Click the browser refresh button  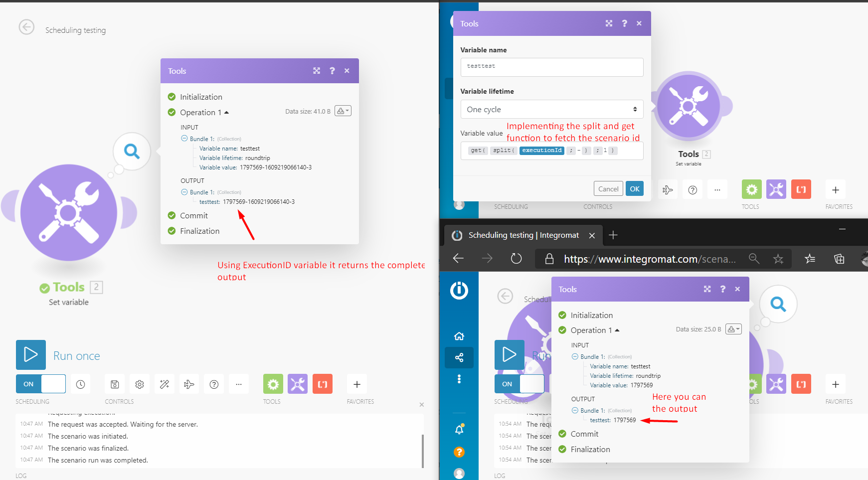point(516,259)
